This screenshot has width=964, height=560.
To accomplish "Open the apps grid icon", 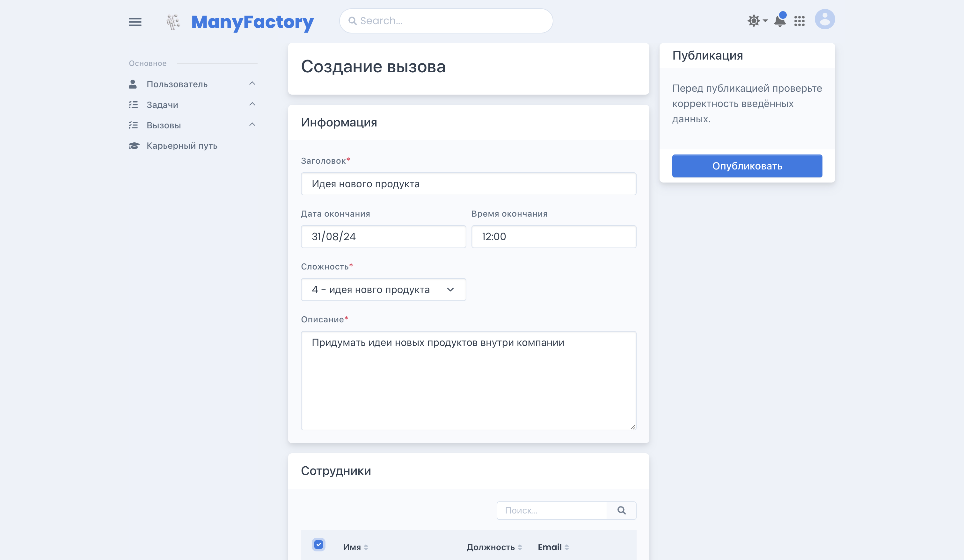I will (799, 21).
